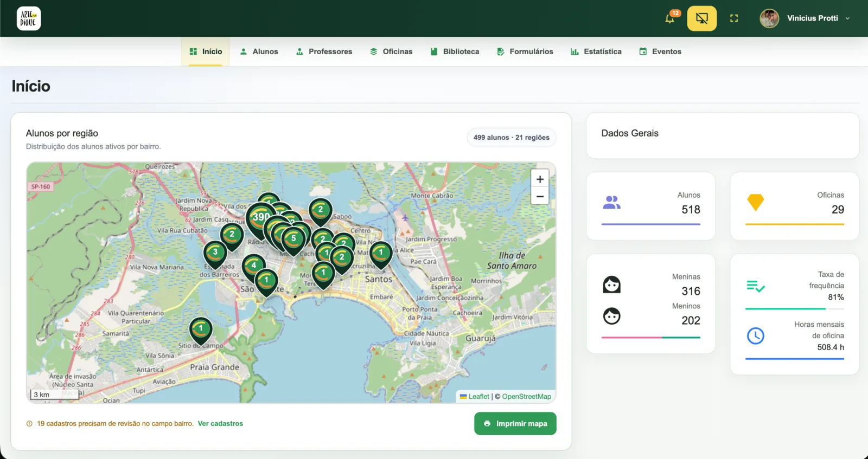Click the Meninos count 202
This screenshot has width=868, height=459.
691,321
